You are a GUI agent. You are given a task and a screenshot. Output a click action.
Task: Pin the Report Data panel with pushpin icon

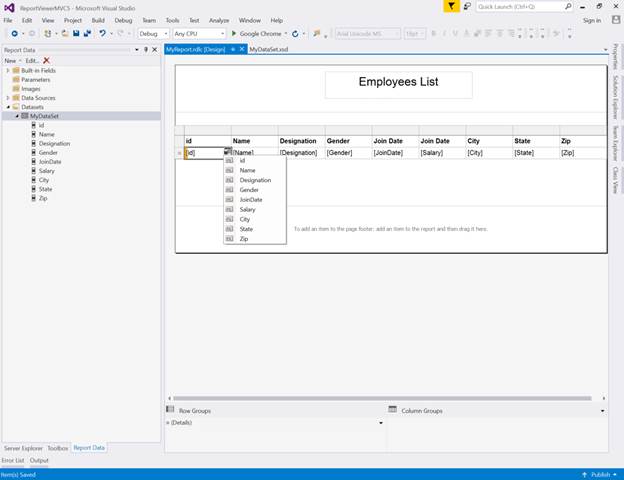pyautogui.click(x=146, y=50)
